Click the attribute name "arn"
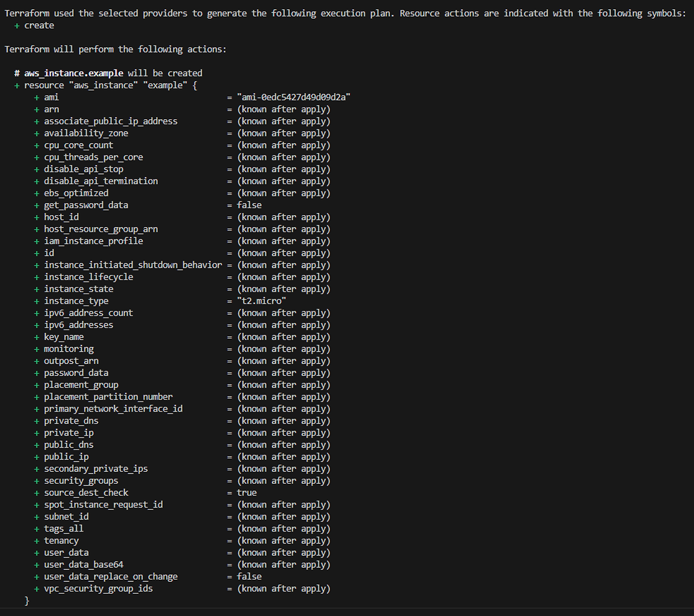The image size is (694, 616). [52, 109]
